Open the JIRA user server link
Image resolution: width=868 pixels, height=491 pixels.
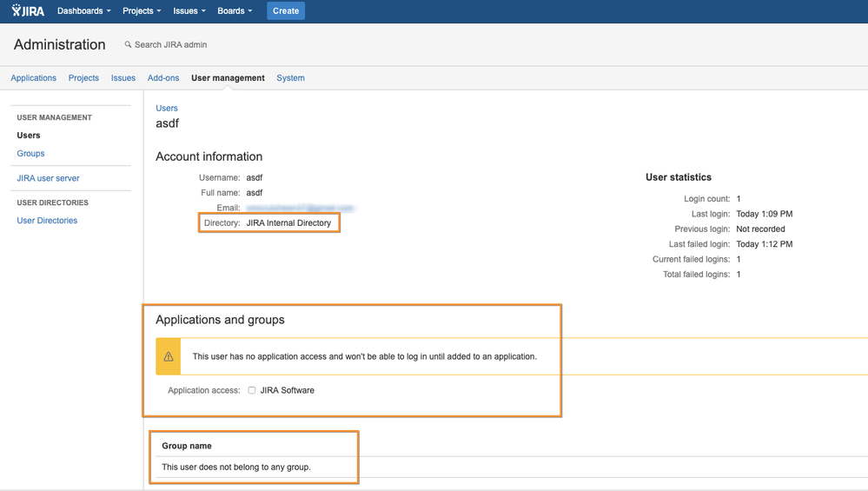click(x=48, y=178)
